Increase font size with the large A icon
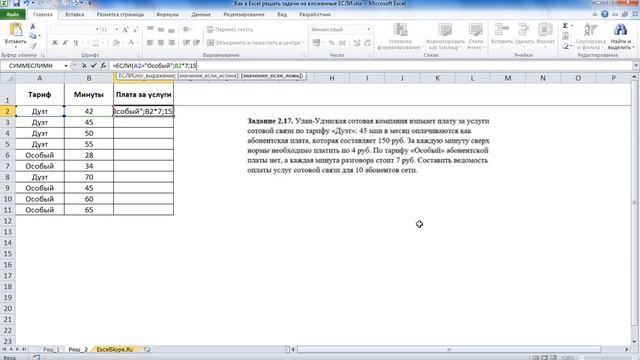This screenshot has height=360, width=640. tap(125, 29)
